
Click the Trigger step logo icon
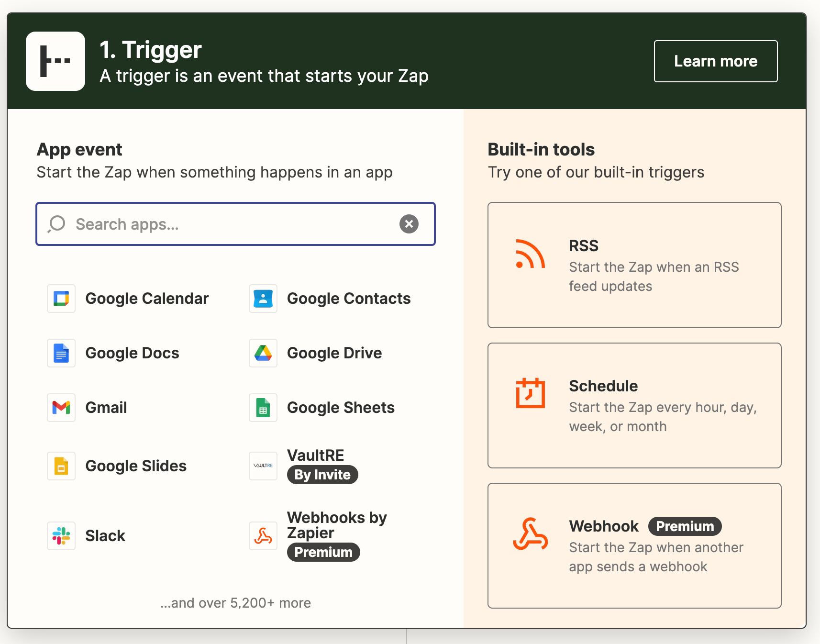(55, 61)
